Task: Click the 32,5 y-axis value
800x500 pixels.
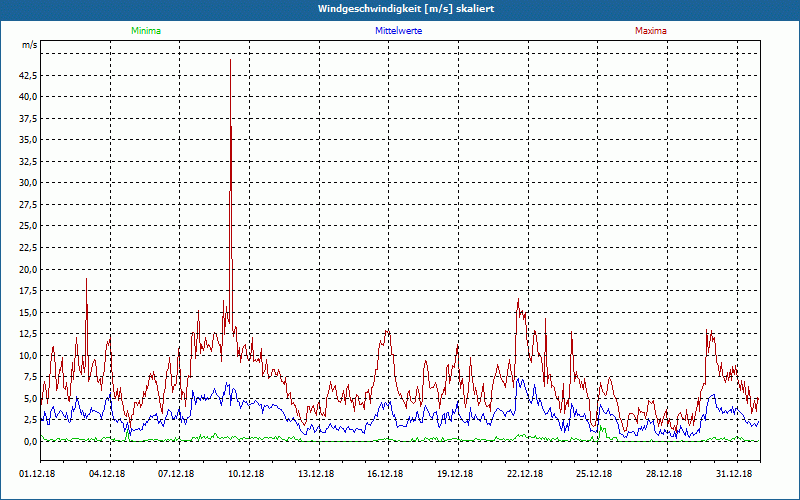Action: click(x=28, y=162)
